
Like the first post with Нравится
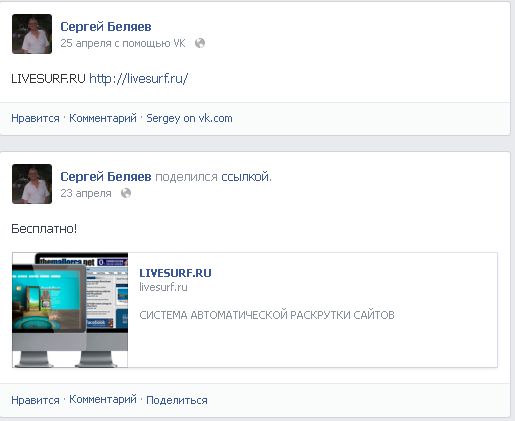35,118
